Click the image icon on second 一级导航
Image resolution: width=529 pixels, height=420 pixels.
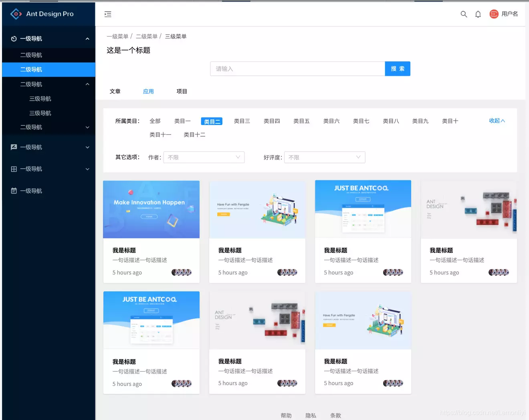click(x=13, y=147)
